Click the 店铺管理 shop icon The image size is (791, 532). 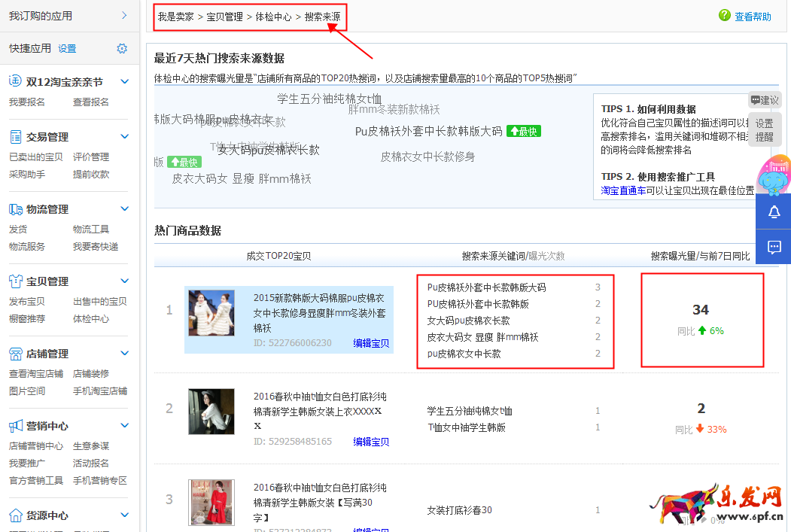(16, 354)
